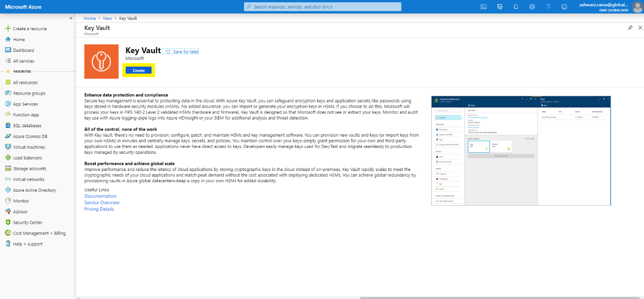644x299 pixels.
Task: Click the search resources input field
Action: click(x=323, y=7)
